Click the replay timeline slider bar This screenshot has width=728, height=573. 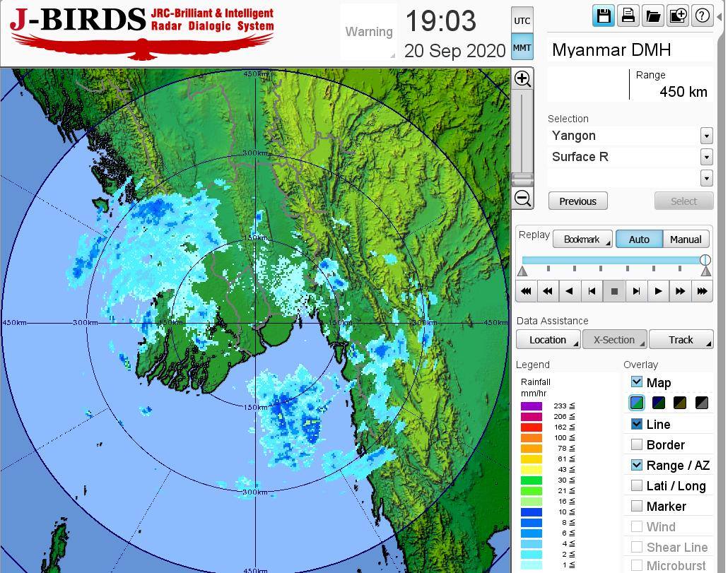click(x=612, y=260)
